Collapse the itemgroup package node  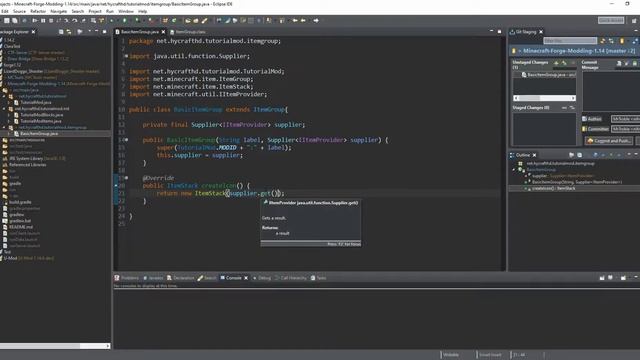[4, 127]
